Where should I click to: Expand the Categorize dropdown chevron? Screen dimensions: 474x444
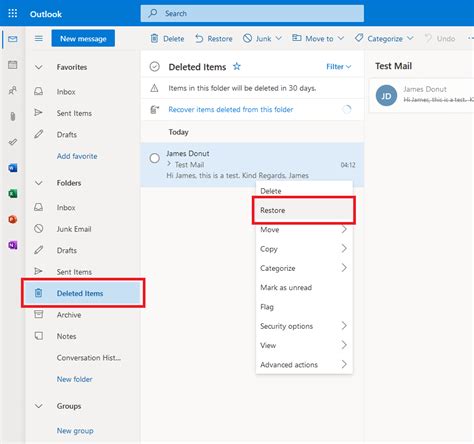[x=410, y=38]
